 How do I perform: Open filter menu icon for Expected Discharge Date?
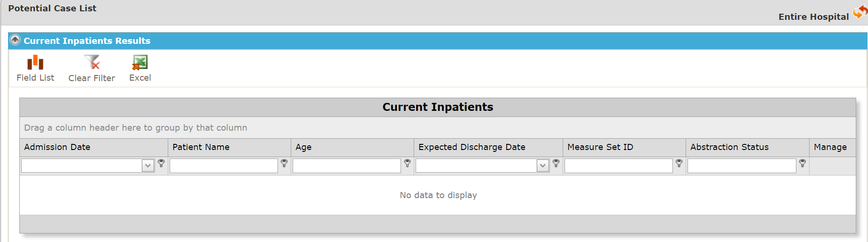(556, 163)
